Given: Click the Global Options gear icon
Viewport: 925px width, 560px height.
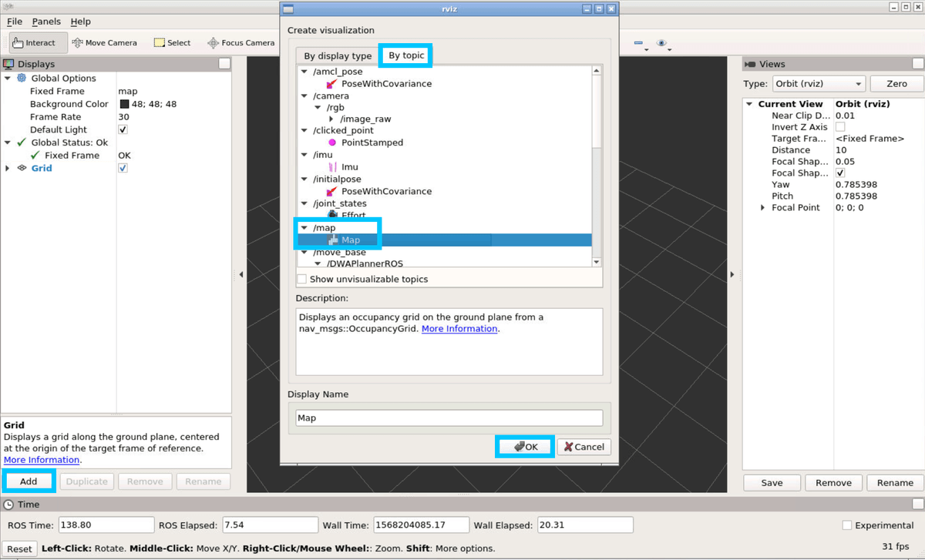Looking at the screenshot, I should [x=22, y=79].
